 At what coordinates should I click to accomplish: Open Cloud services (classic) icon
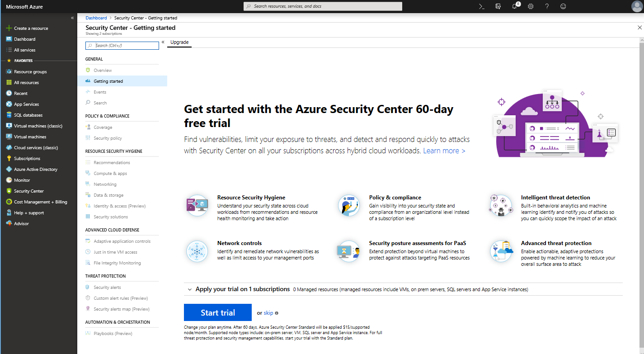[x=9, y=147]
